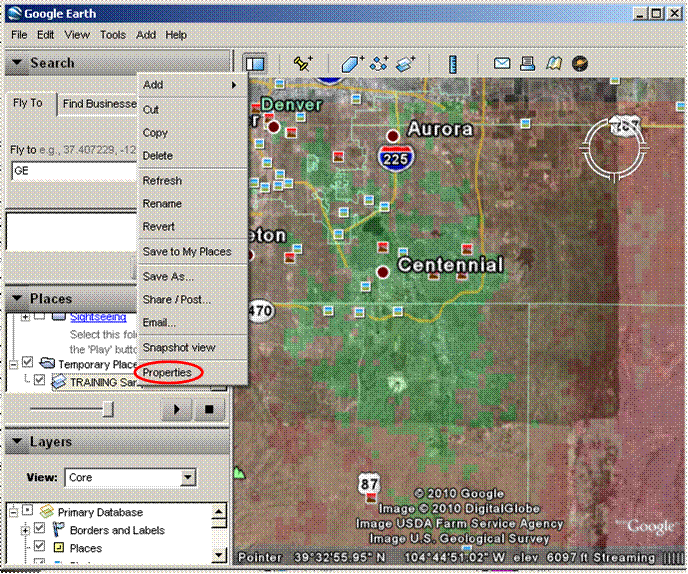This screenshot has width=688, height=574.
Task: Open the Help menu
Action: [176, 35]
